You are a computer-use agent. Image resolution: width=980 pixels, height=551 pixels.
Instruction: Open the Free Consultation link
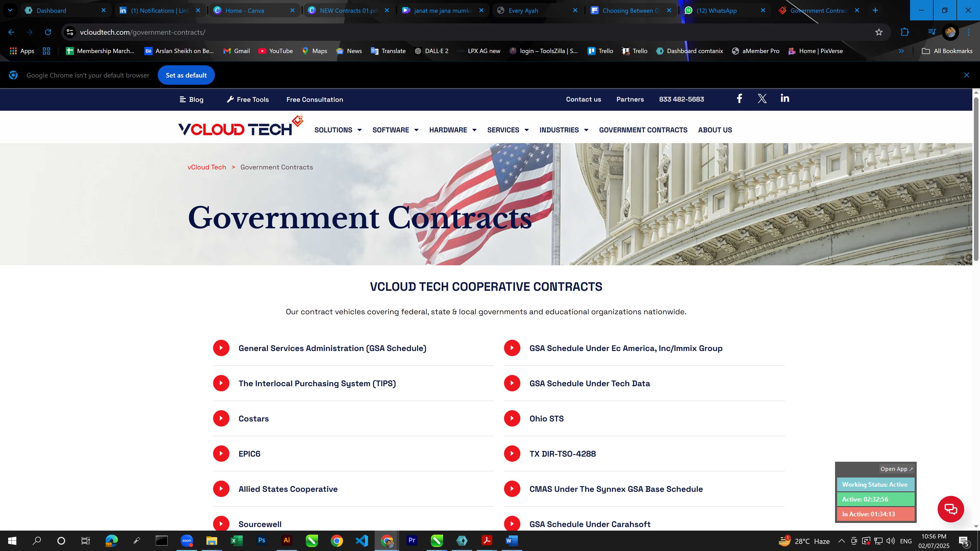click(x=315, y=99)
